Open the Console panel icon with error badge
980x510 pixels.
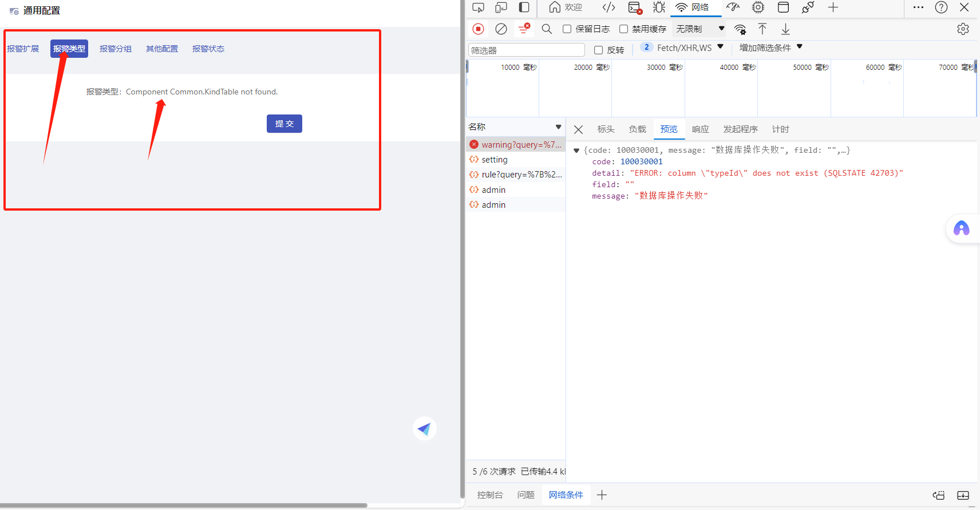pyautogui.click(x=635, y=7)
